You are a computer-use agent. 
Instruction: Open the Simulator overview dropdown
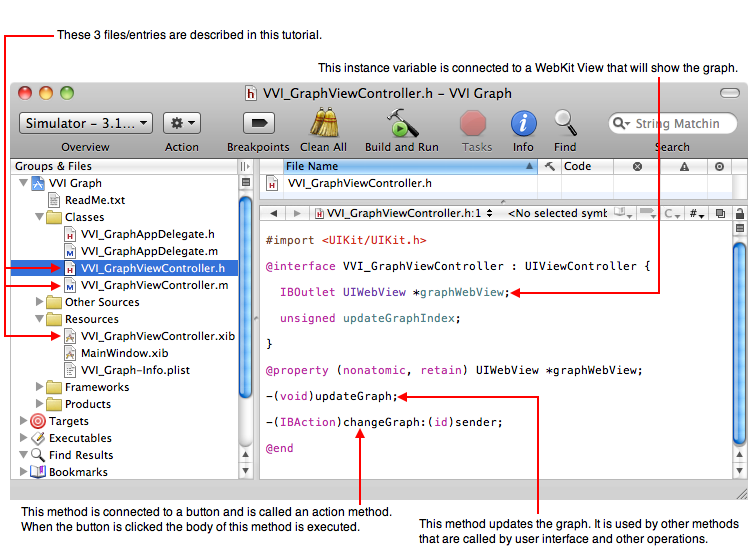(85, 123)
